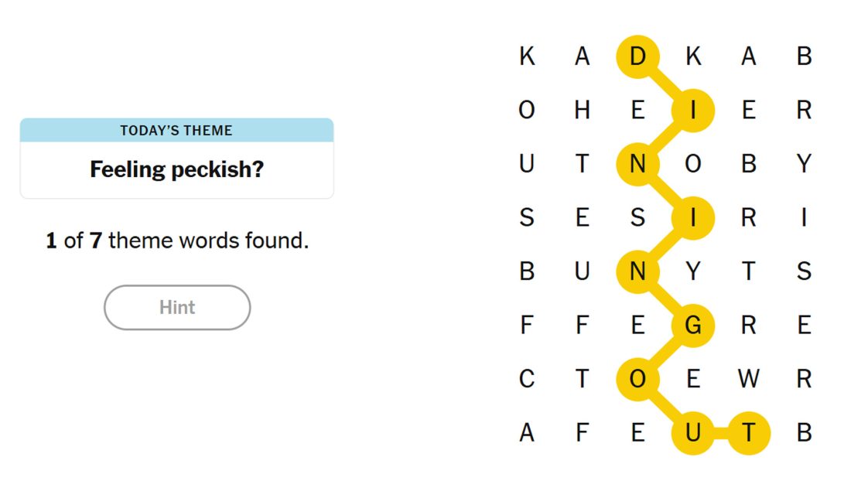The height and width of the screenshot is (488, 868).
Task: Click the letter B in the top-right corner
Action: click(x=803, y=55)
